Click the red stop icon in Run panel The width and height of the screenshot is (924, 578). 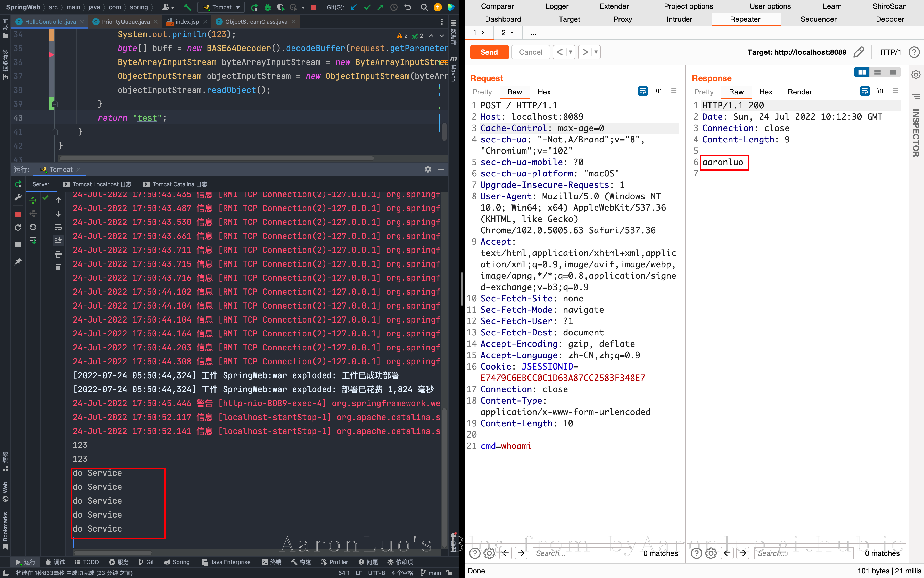click(18, 214)
